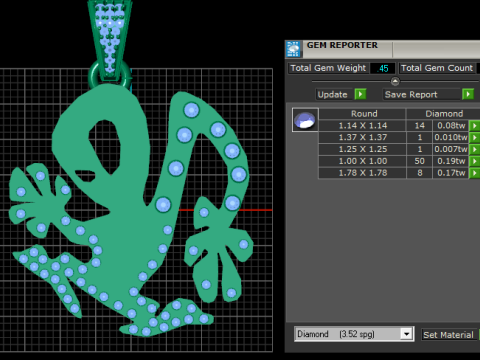The height and width of the screenshot is (360, 480).
Task: Click the 0.08tw weight cell
Action: (x=451, y=126)
